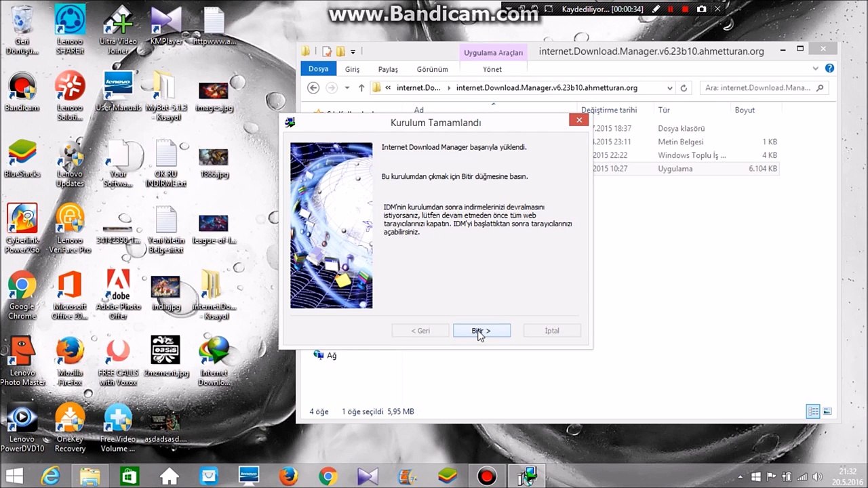
Task: Open Firefox from the taskbar
Action: coord(288,476)
